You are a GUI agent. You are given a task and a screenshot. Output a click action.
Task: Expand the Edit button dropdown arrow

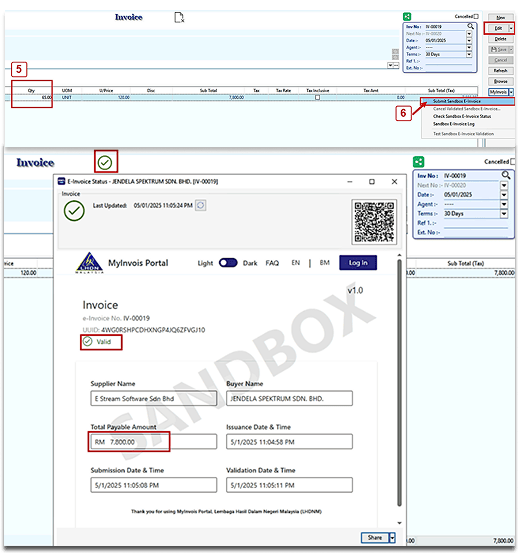511,28
